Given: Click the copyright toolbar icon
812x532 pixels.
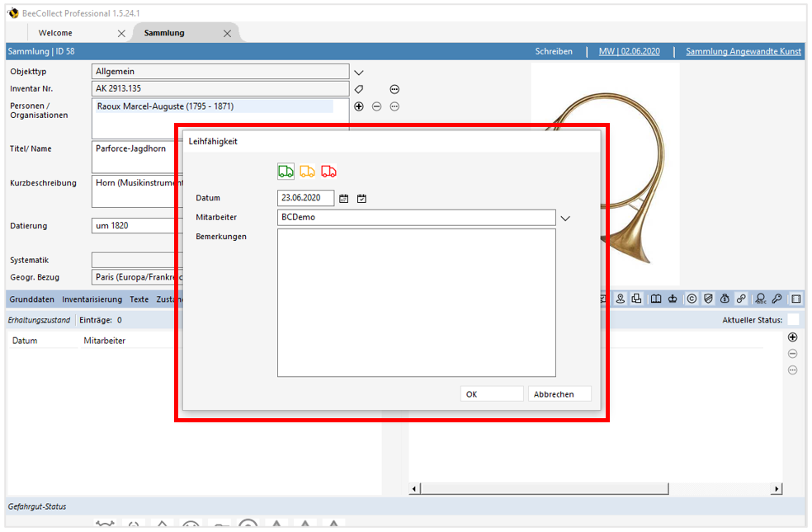Looking at the screenshot, I should point(692,299).
